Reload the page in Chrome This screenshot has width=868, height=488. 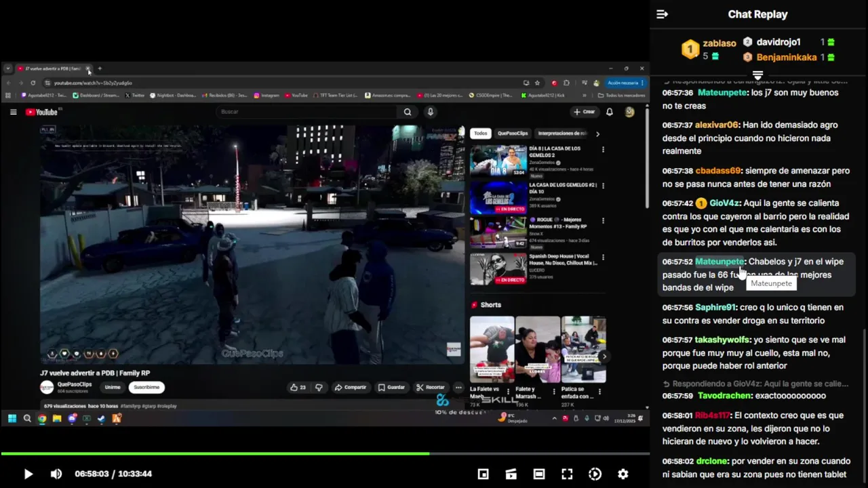[33, 83]
